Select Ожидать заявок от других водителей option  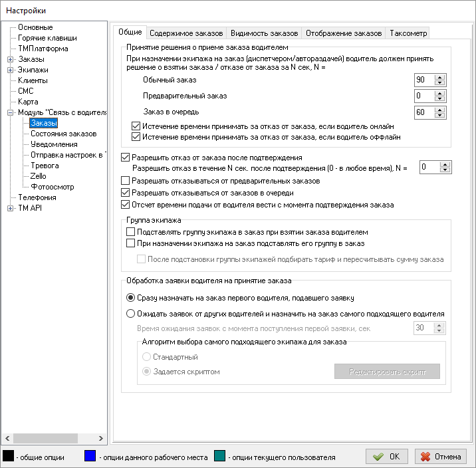click(130, 313)
